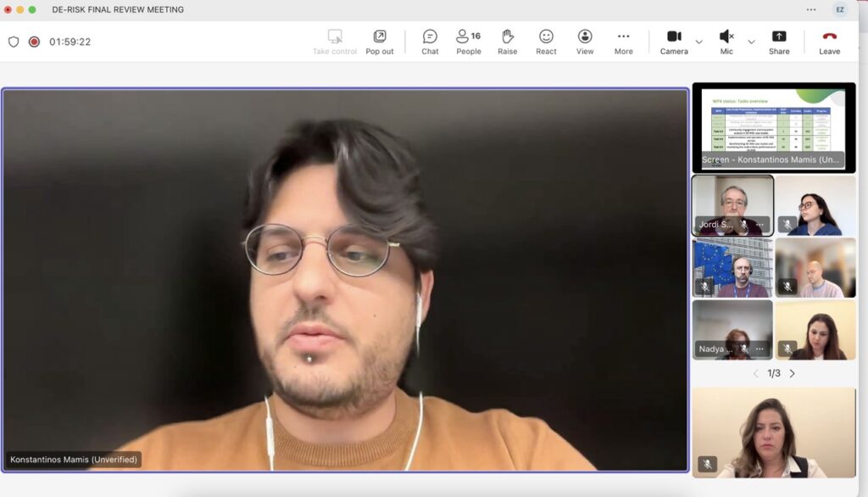Image resolution: width=868 pixels, height=497 pixels.
Task: Expand the Mic options chevron
Action: [x=751, y=42]
